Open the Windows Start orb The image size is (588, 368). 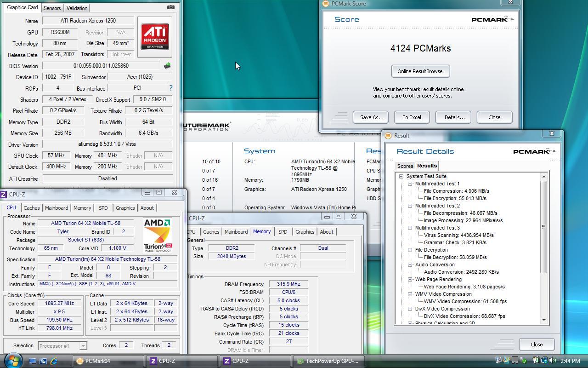click(13, 360)
